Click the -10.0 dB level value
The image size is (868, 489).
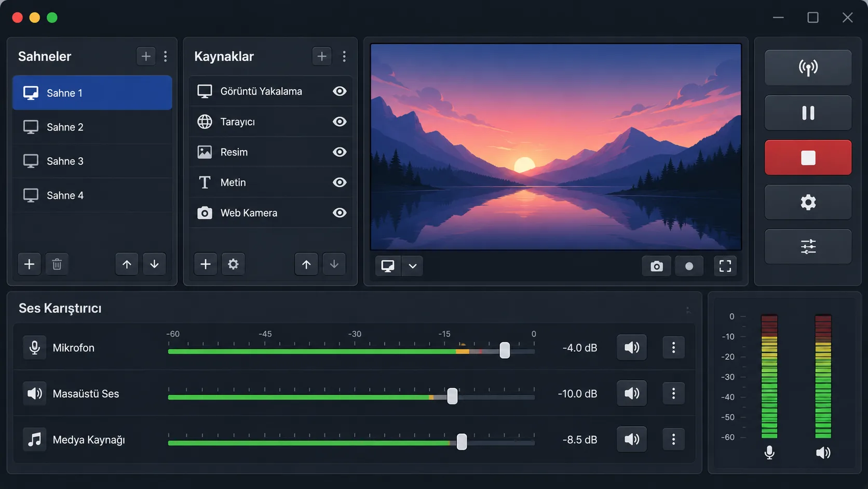pyautogui.click(x=577, y=393)
